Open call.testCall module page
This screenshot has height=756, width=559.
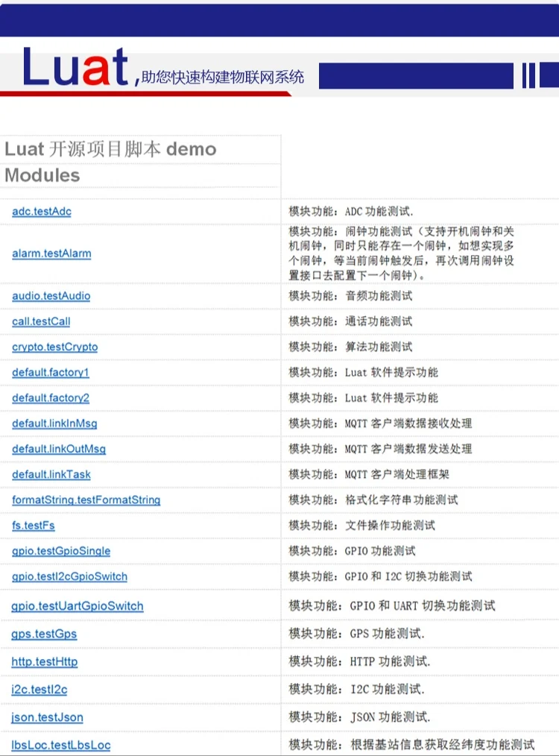point(41,321)
